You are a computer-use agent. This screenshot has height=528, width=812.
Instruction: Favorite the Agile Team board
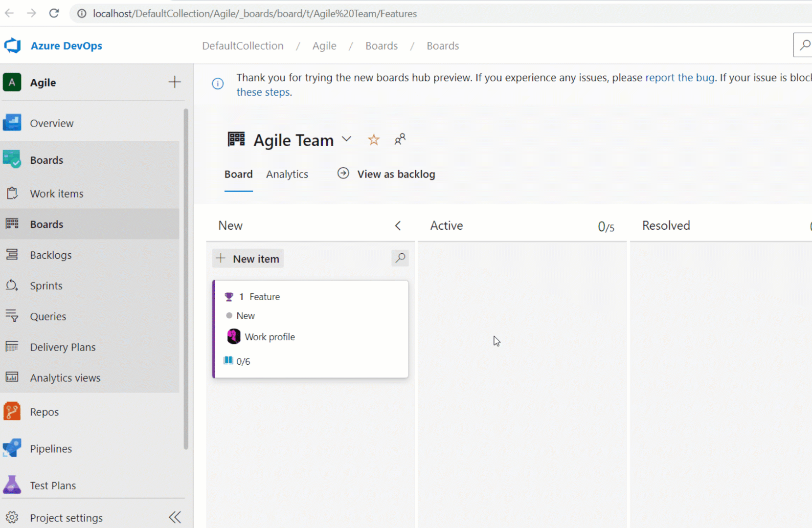374,139
